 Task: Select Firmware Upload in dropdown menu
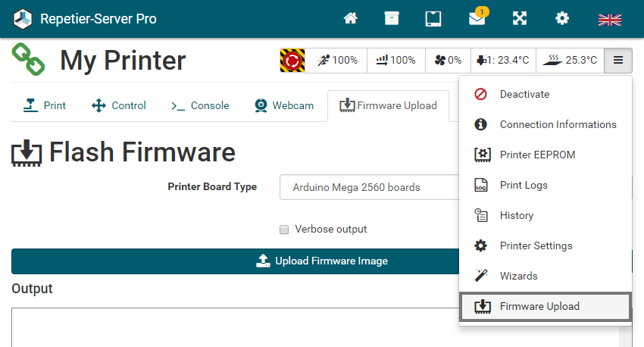tap(545, 306)
